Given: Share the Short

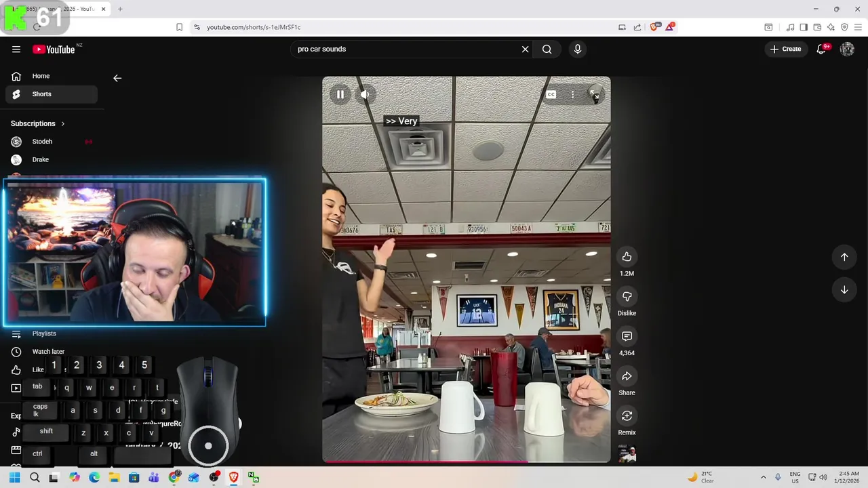Looking at the screenshot, I should [x=627, y=376].
